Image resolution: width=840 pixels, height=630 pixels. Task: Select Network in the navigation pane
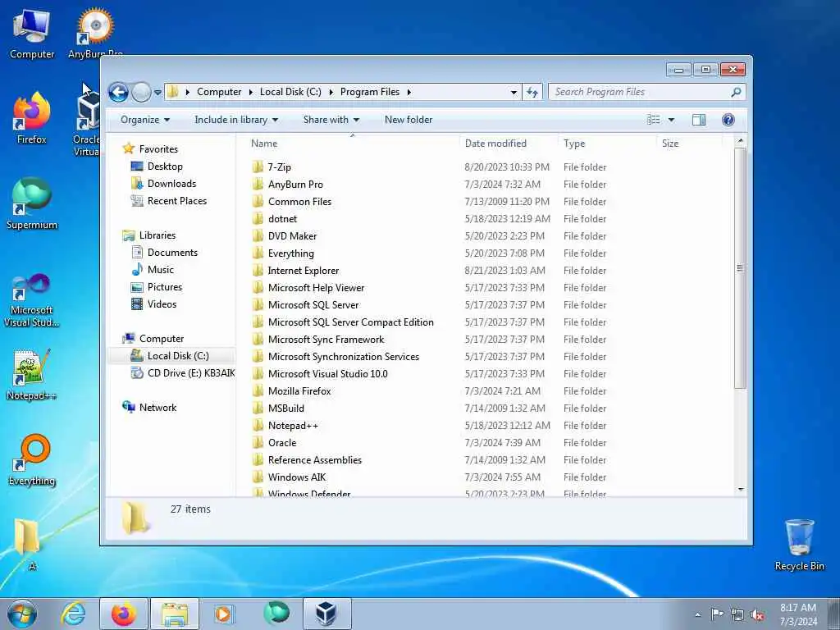point(157,407)
